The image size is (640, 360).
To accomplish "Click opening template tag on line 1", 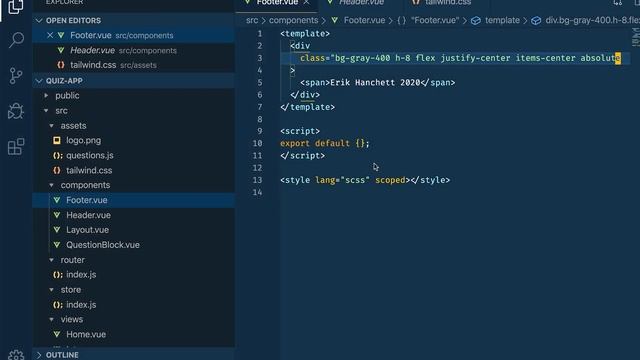I will click(x=305, y=33).
